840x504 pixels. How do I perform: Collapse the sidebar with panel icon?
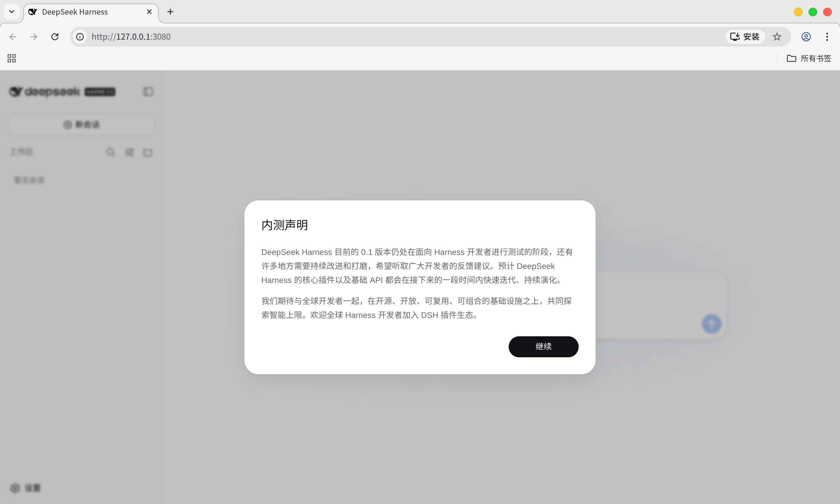pyautogui.click(x=148, y=92)
